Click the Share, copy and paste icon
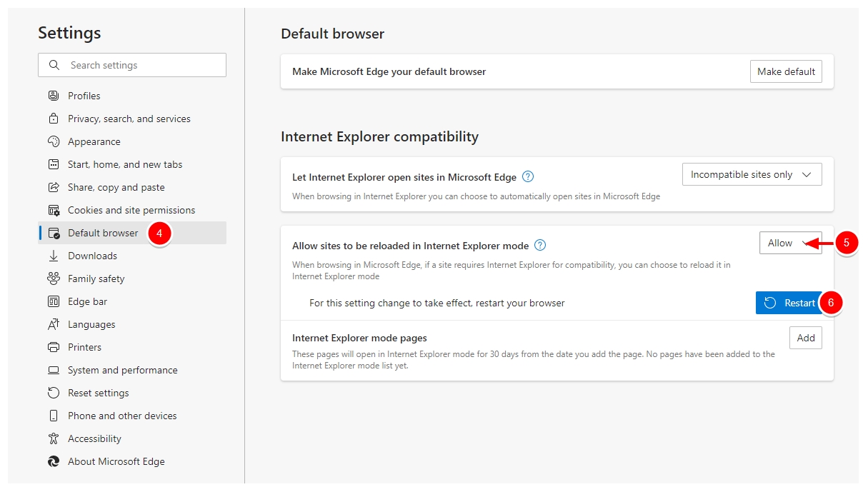 click(x=54, y=187)
